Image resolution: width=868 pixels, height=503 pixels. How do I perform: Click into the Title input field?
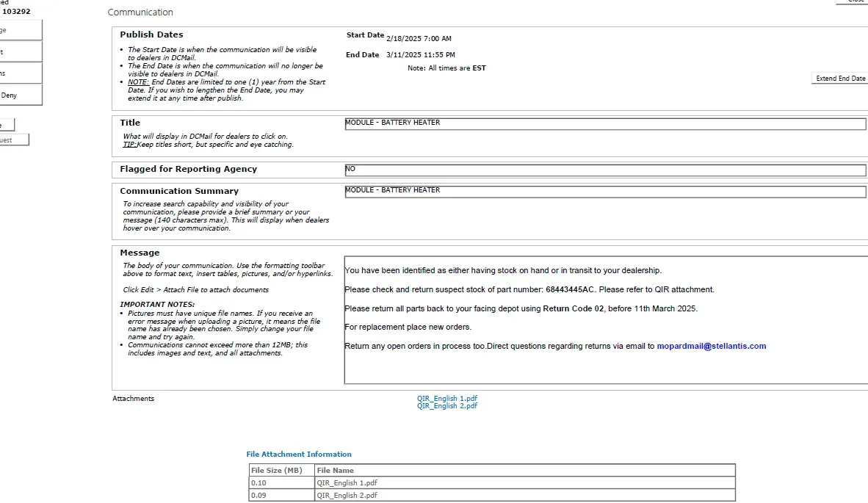(x=605, y=124)
